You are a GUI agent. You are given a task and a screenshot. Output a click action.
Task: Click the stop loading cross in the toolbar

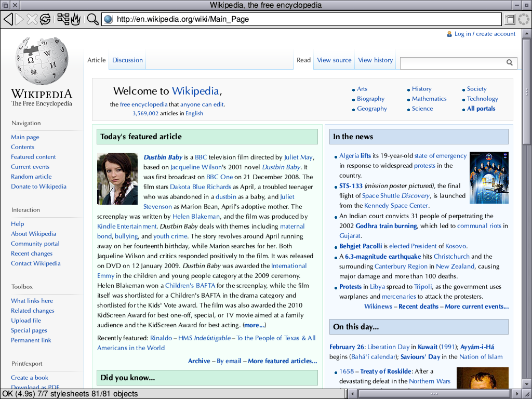point(32,19)
